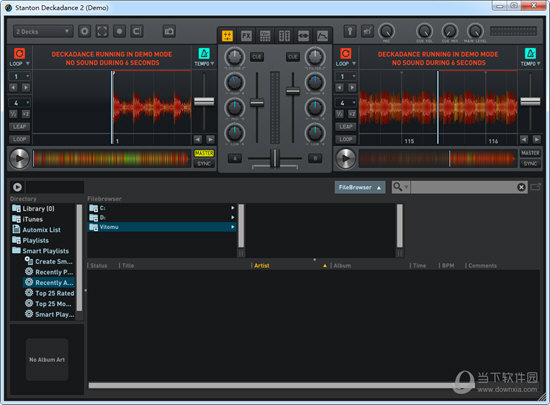Click the left deck pitch slider

point(204,101)
